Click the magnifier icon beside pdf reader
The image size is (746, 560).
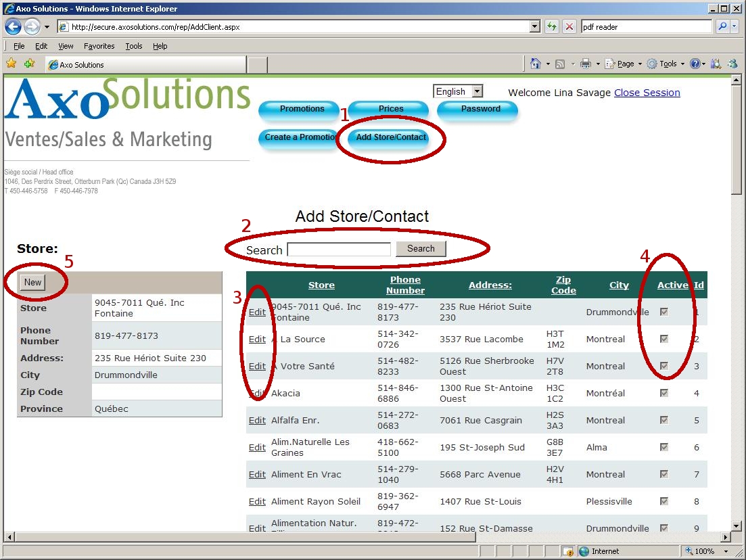point(722,26)
